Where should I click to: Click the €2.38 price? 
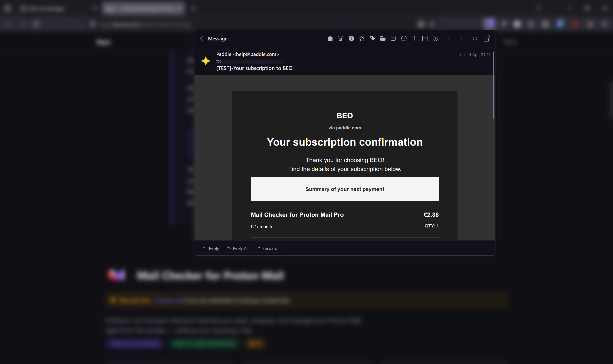[431, 215]
